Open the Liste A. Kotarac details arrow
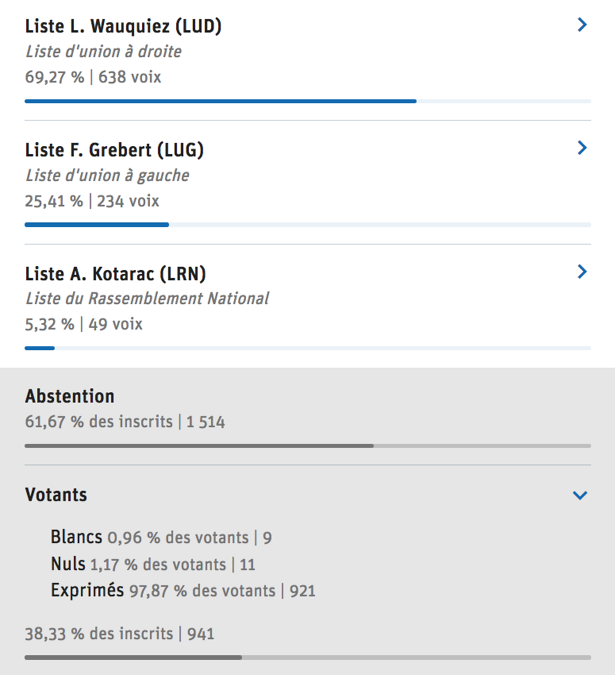Image resolution: width=615 pixels, height=675 pixels. (582, 271)
